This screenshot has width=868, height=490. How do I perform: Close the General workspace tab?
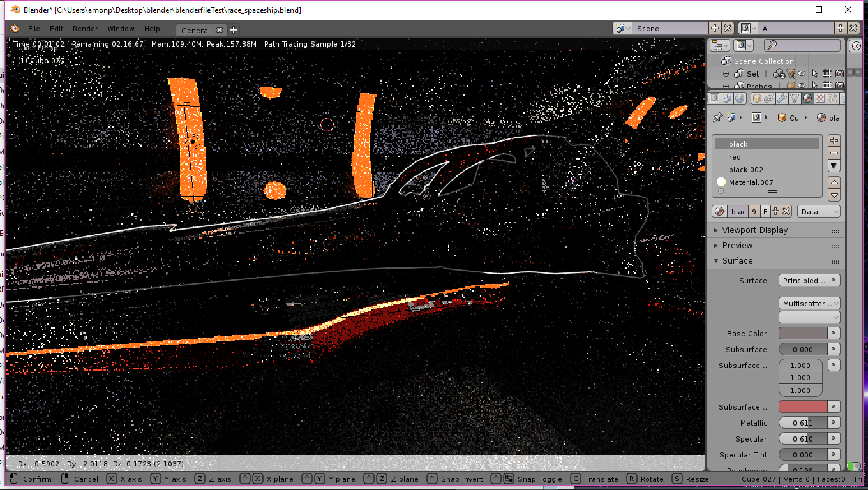220,30
